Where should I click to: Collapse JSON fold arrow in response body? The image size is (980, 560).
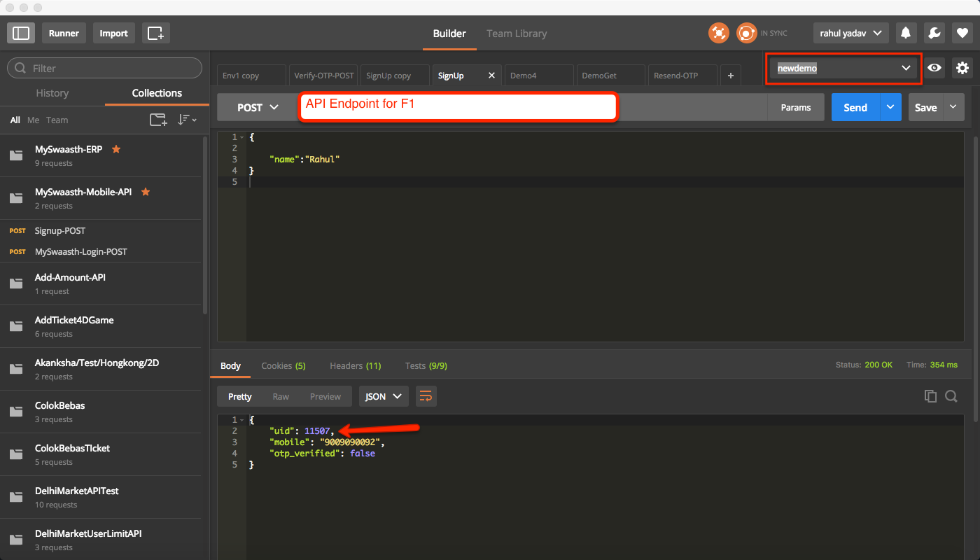click(x=242, y=420)
